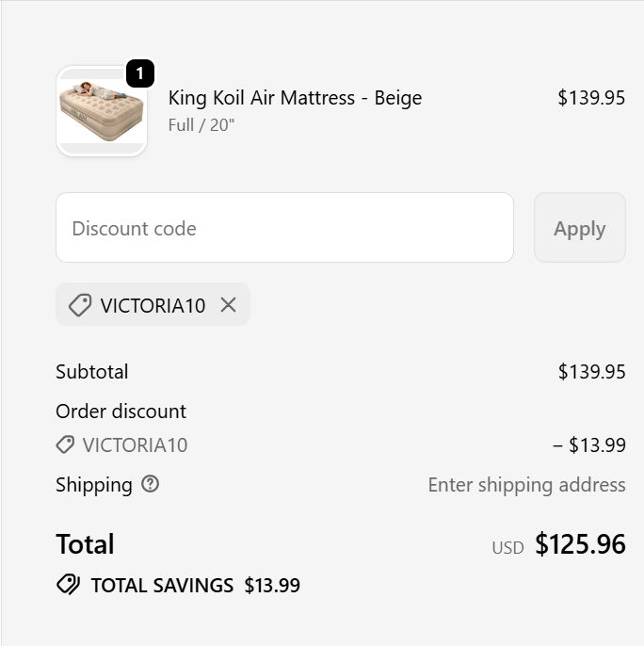The width and height of the screenshot is (644, 646).
Task: Click the Subtotal label
Action: (x=92, y=371)
